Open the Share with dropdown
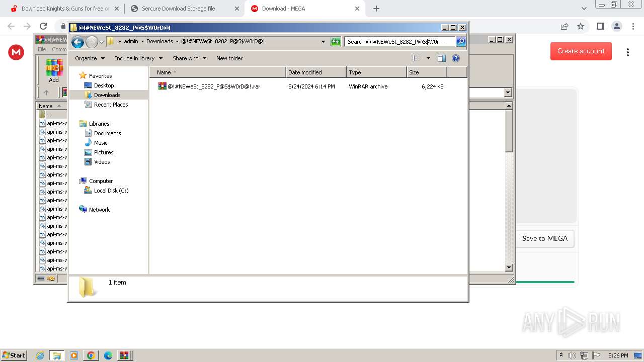Viewport: 644px width, 362px height. click(189, 58)
